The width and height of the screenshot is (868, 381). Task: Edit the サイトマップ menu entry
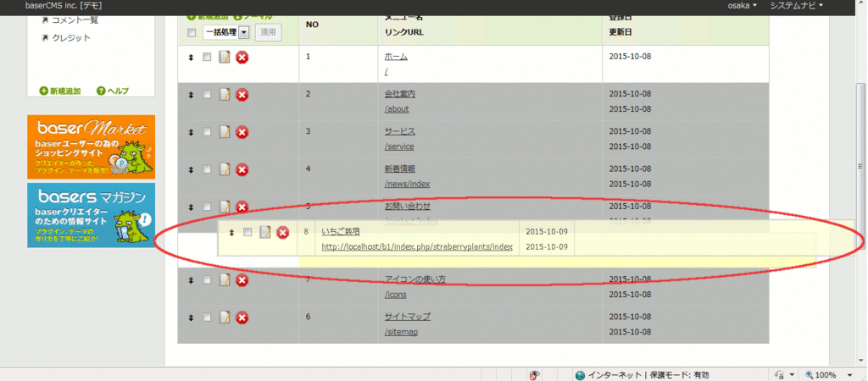(224, 317)
